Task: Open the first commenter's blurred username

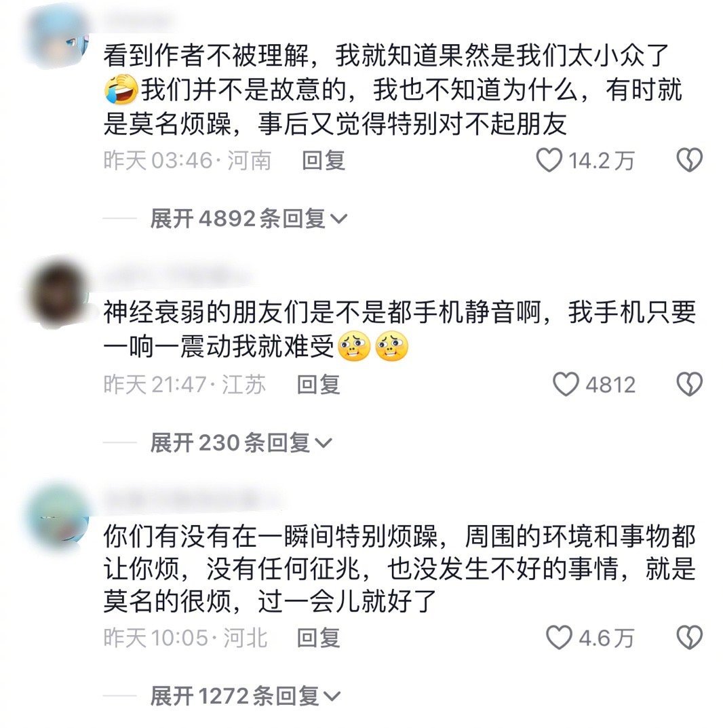Action: coord(137,21)
